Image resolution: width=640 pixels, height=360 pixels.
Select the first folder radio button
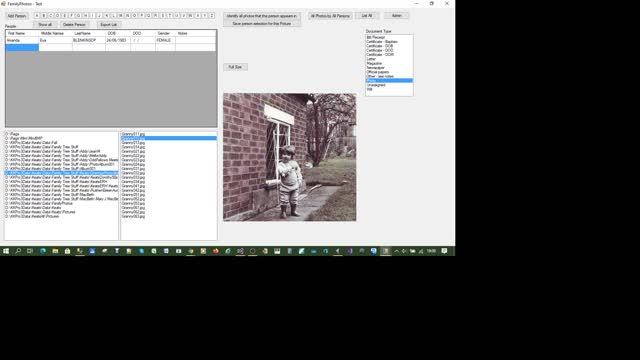(x=7, y=134)
